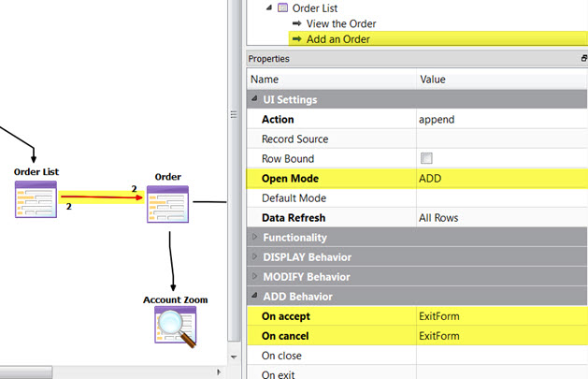588x379 pixels.
Task: Collapse the UI Settings section
Action: [x=253, y=100]
